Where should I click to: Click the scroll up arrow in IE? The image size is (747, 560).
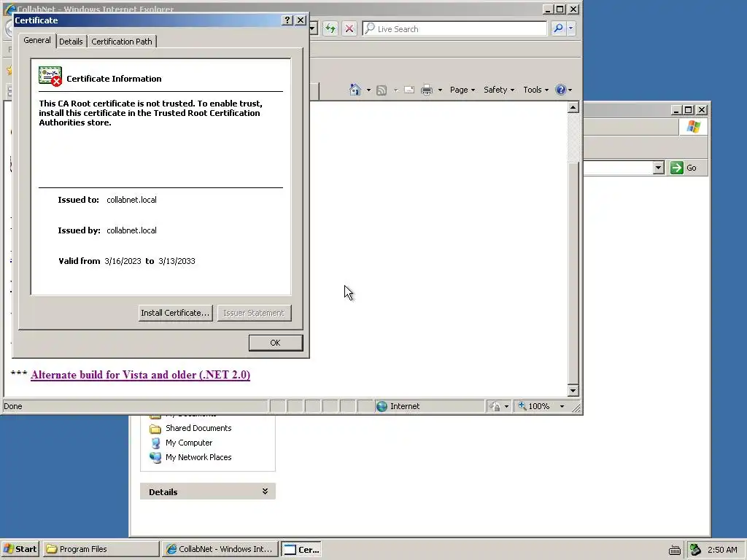pyautogui.click(x=573, y=108)
